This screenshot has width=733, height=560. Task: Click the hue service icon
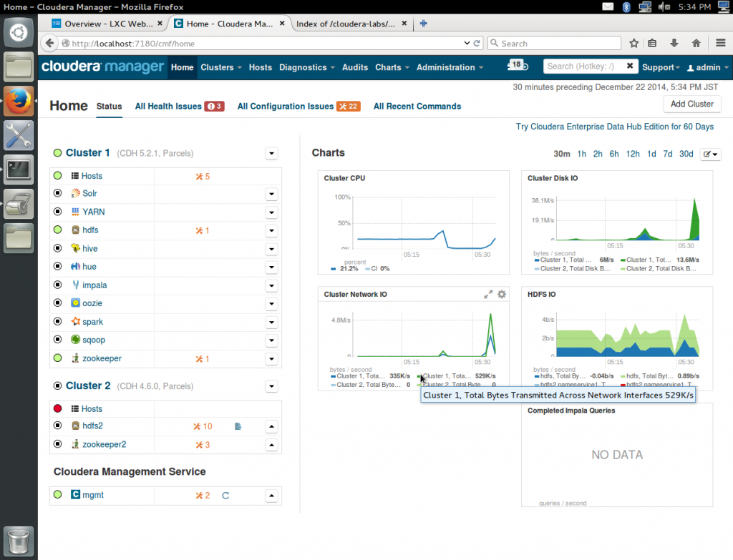[75, 266]
